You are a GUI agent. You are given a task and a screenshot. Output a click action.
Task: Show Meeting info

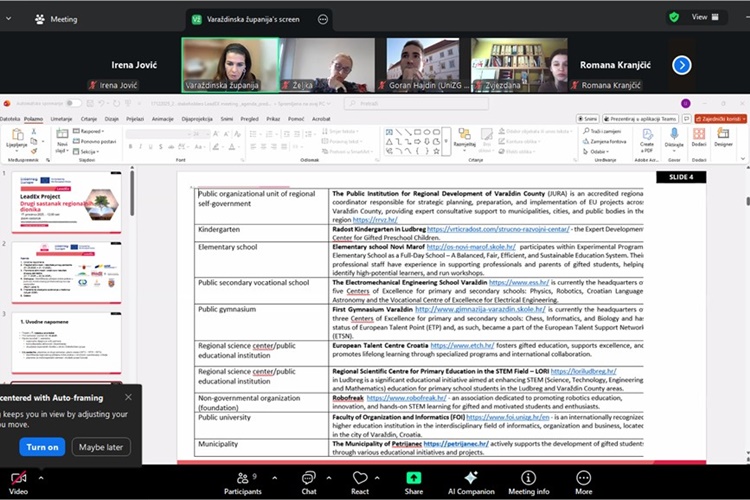tap(528, 478)
